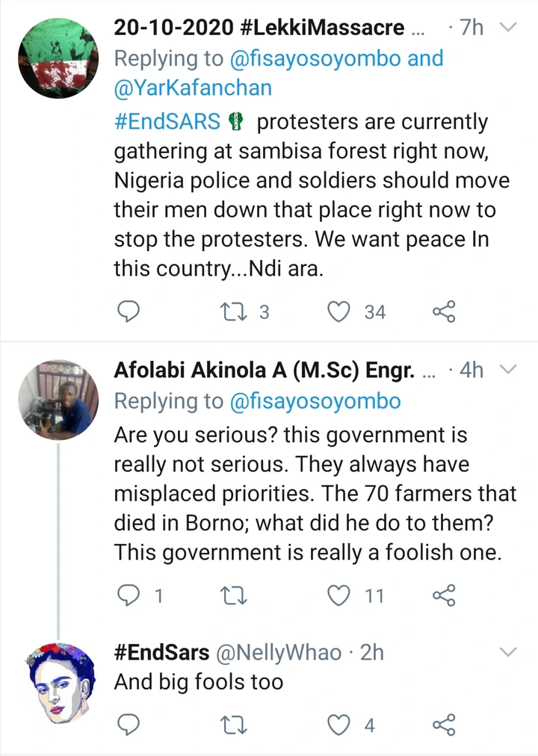
Task: Share the LekkiMassacre Sambisa forest tweet
Action: [444, 312]
